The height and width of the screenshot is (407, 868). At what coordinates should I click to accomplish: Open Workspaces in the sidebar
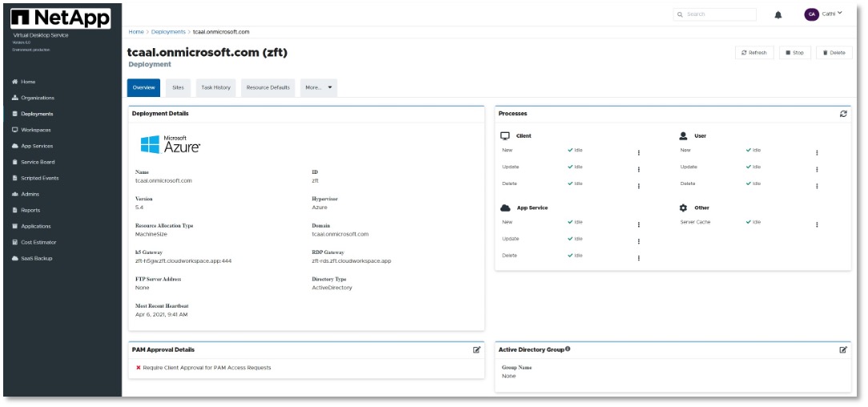[36, 130]
